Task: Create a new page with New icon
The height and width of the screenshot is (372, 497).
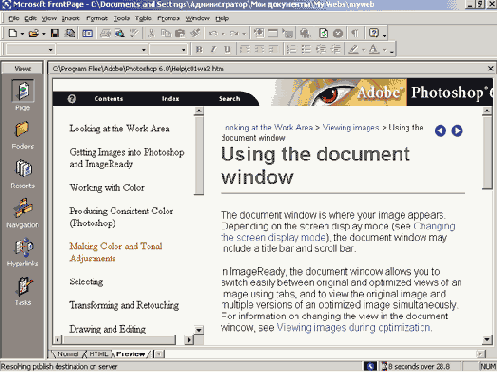Action: (13, 33)
